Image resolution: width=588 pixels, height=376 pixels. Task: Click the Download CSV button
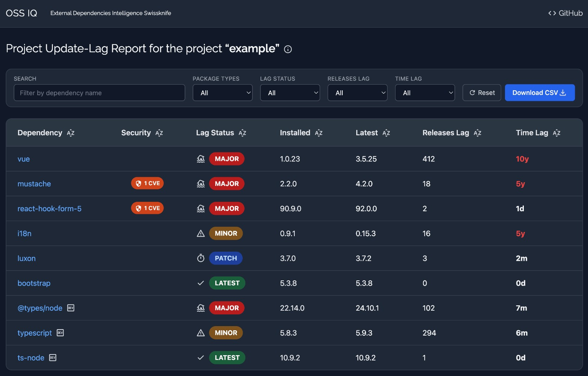click(540, 93)
